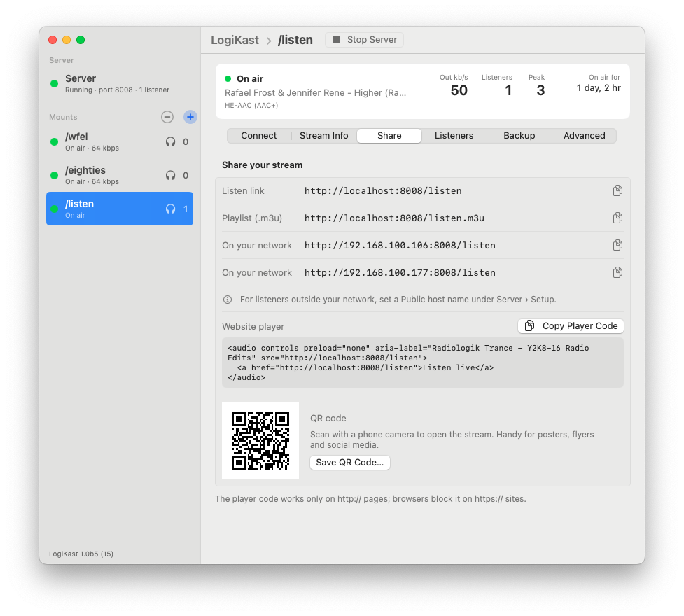Click the http://localhost:8008/listen.m3u text

[394, 218]
